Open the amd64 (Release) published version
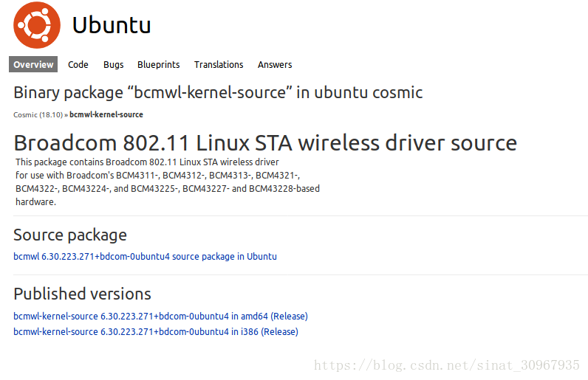The height and width of the screenshot is (380, 588). [160, 317]
